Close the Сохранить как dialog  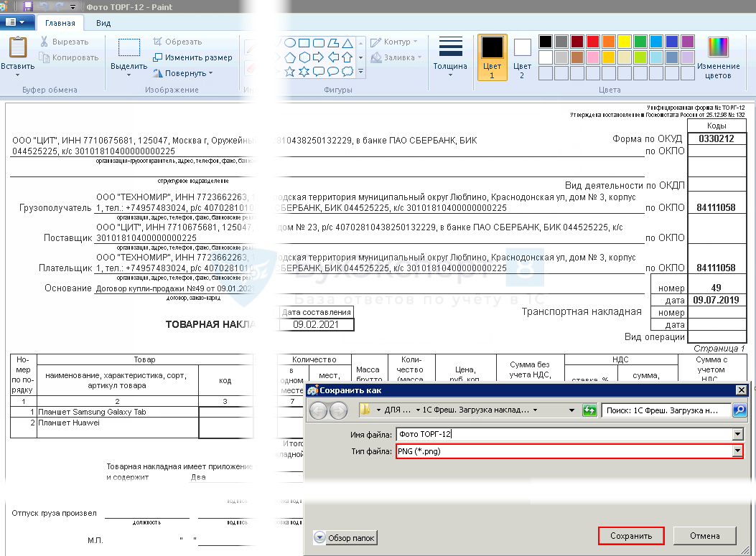(x=742, y=390)
